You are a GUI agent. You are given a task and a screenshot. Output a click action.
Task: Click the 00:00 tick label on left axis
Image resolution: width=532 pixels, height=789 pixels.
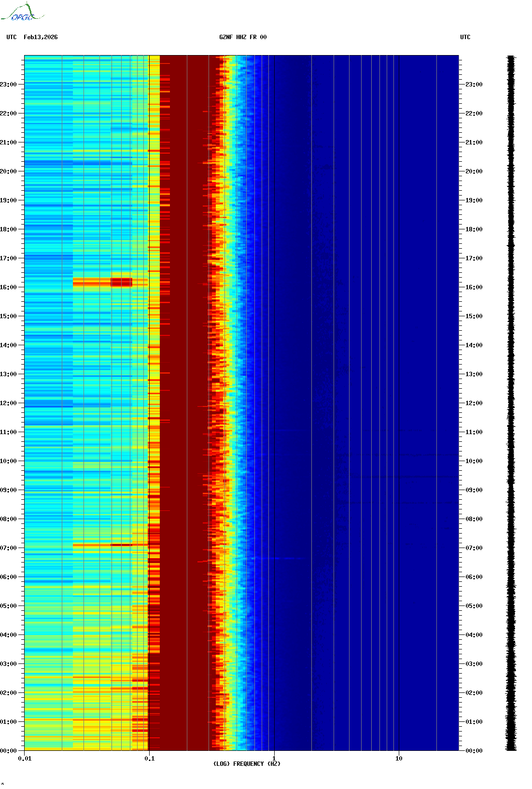pos(9,751)
